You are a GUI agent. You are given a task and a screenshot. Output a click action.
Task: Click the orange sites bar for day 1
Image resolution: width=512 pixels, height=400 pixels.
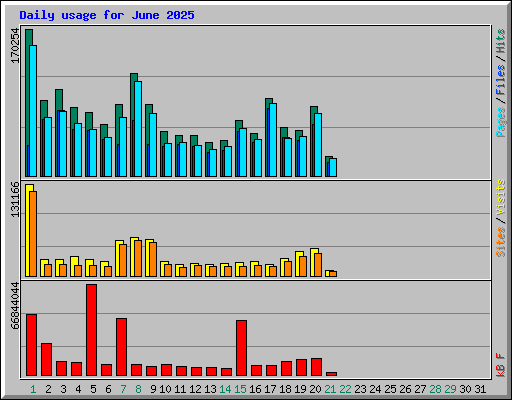tap(33, 234)
